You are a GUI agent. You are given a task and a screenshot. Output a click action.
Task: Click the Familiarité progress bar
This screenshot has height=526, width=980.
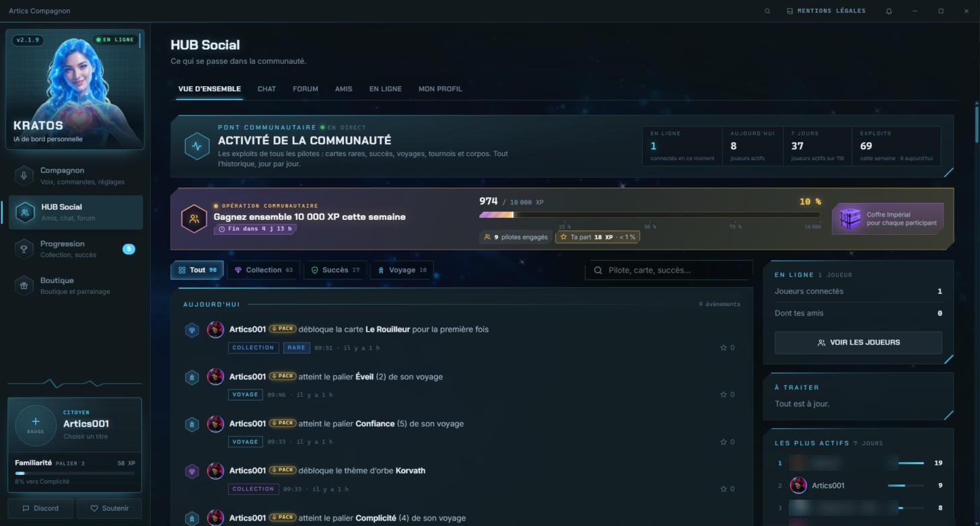[75, 474]
